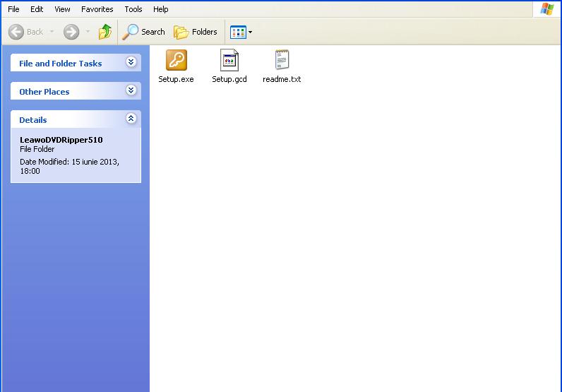Open the View menu
Image resolution: width=562 pixels, height=392 pixels.
tap(62, 9)
